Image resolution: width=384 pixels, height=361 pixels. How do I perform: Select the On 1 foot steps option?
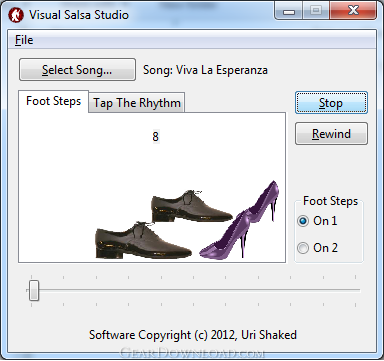(317, 221)
